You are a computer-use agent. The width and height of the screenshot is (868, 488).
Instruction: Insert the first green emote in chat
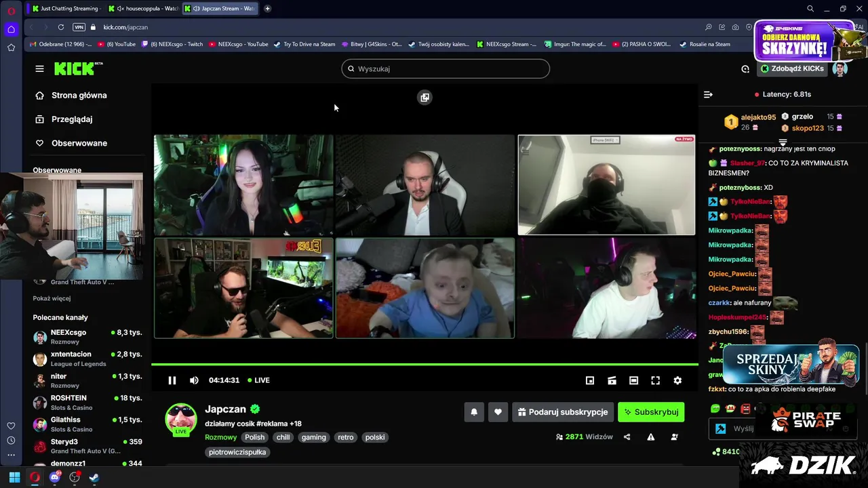tap(715, 409)
